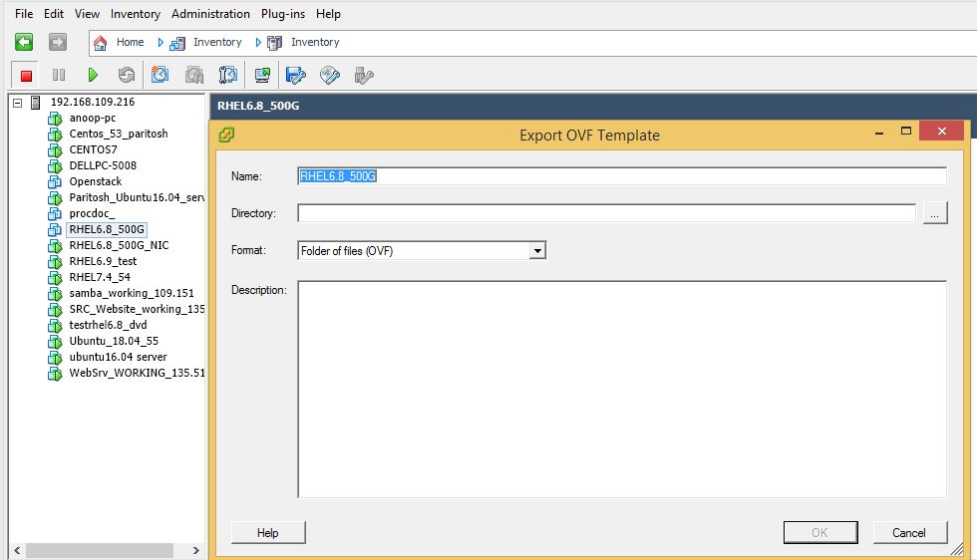Click the VM icon beside ubuntu16.04 server
Image resolution: width=977 pixels, height=560 pixels.
(55, 358)
